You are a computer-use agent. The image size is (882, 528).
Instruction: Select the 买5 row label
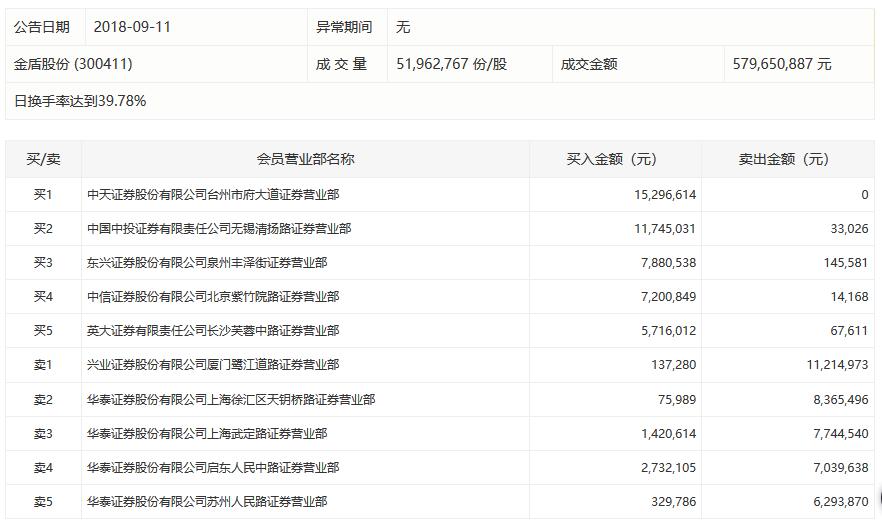coord(43,331)
